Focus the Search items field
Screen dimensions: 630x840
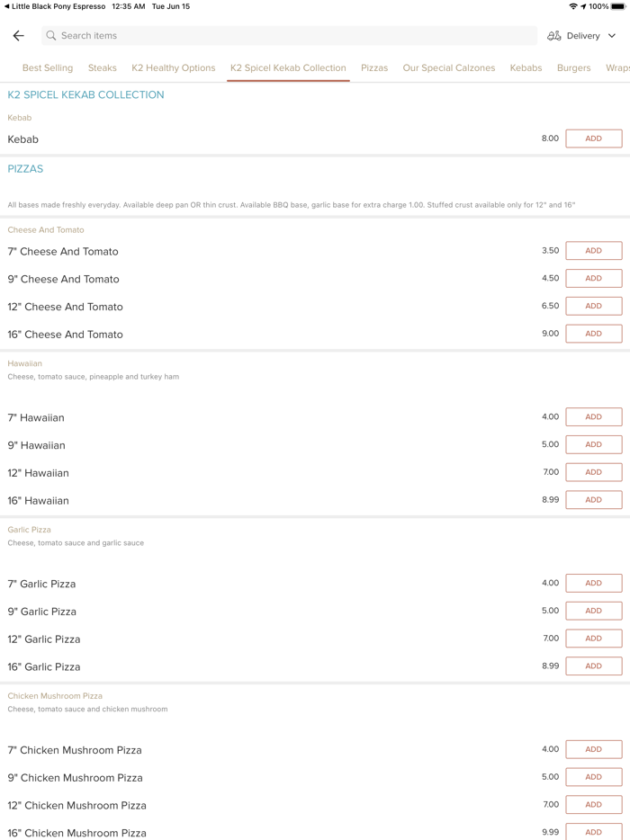tap(288, 36)
